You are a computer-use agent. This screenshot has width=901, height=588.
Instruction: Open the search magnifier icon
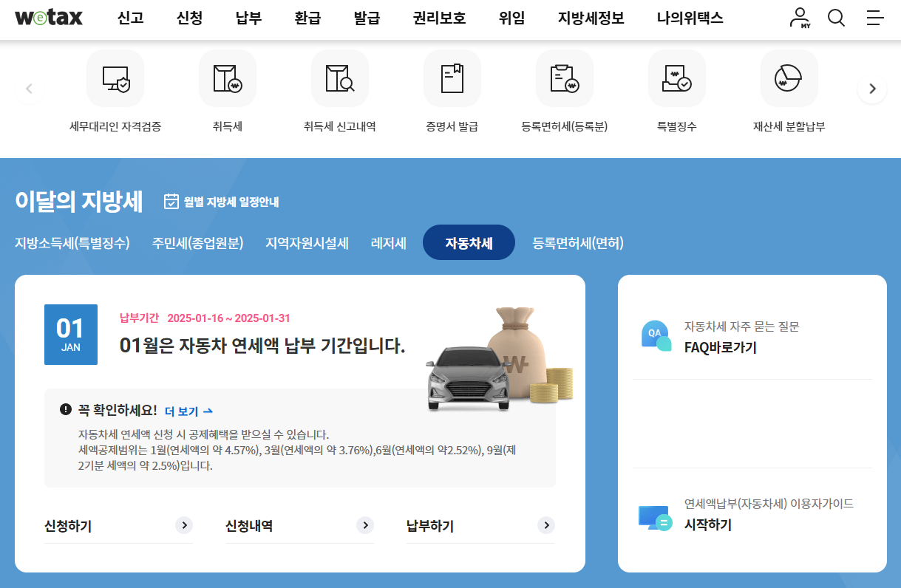tap(836, 18)
